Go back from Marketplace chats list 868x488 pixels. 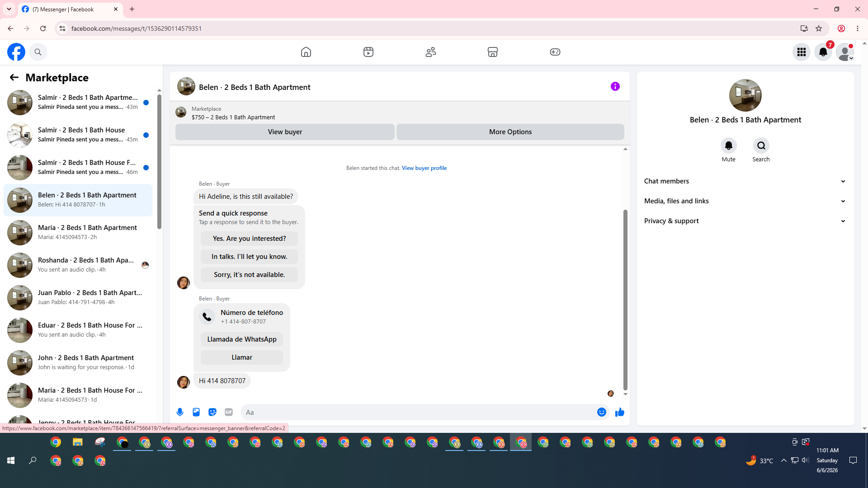(14, 77)
